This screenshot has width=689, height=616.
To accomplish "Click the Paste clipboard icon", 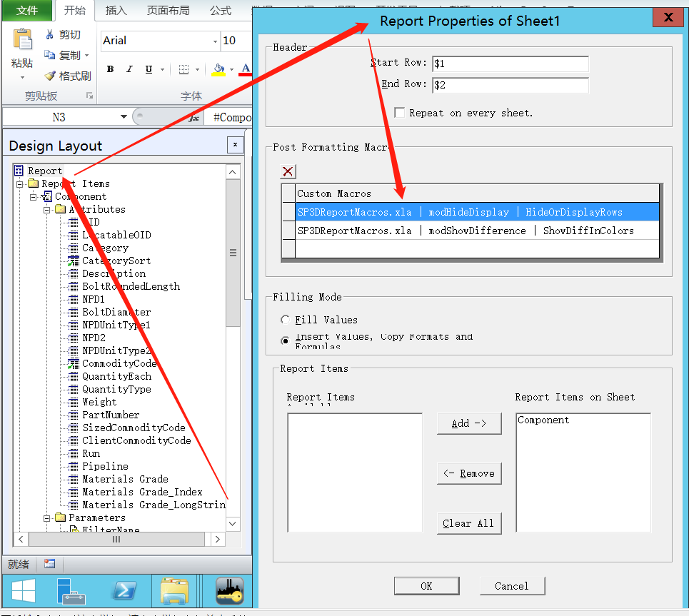I will click(22, 39).
